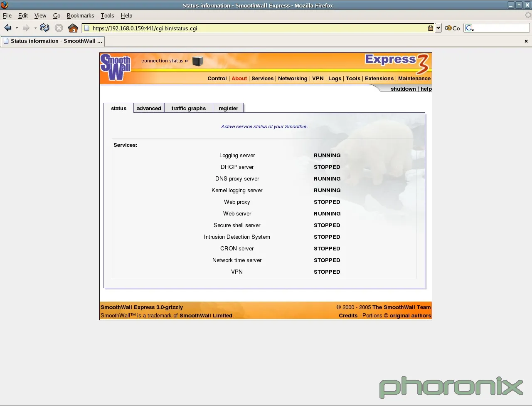The image size is (532, 406).
Task: Open the Help menu
Action: tap(126, 15)
